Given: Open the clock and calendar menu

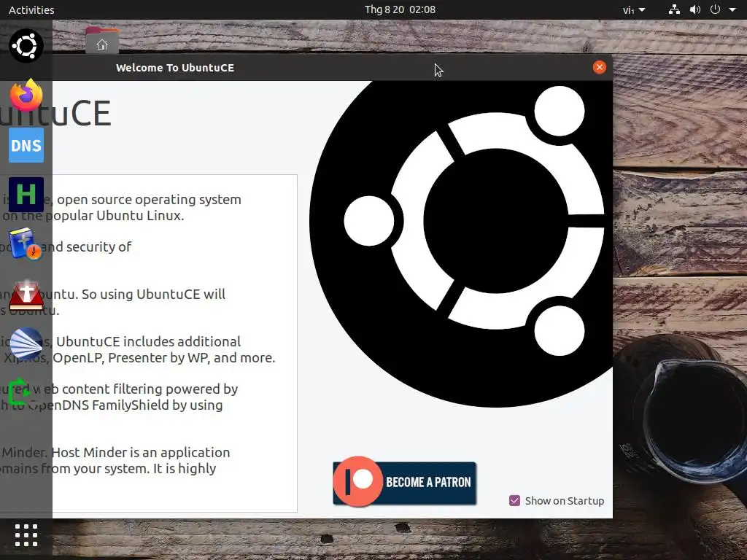Looking at the screenshot, I should coord(400,9).
